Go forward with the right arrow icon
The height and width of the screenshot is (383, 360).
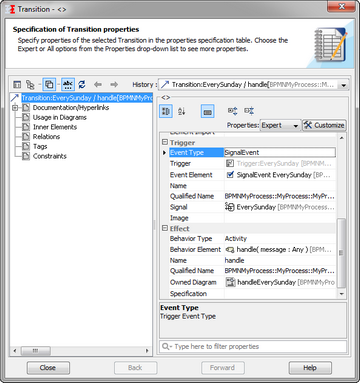tap(114, 84)
